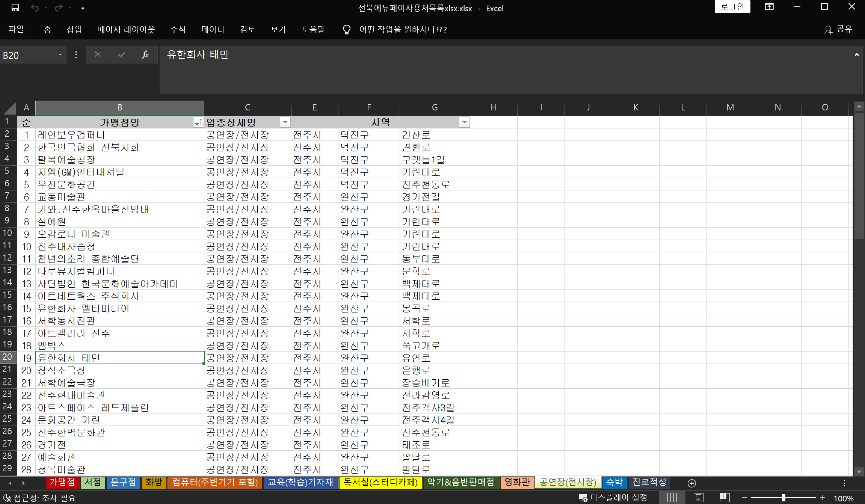Viewport: 865px width, 504px height.
Task: Click the Undo arrow icon
Action: coord(35,8)
